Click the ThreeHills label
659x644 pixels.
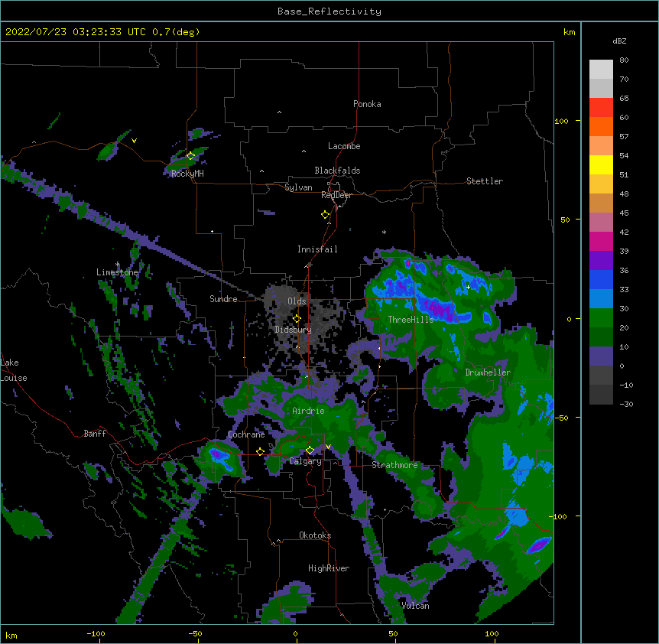point(411,320)
